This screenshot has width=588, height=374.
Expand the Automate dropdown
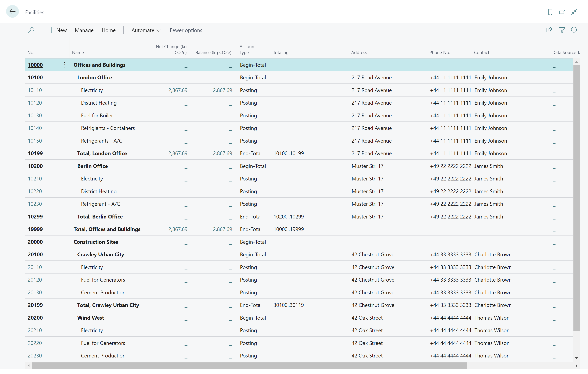pos(146,30)
